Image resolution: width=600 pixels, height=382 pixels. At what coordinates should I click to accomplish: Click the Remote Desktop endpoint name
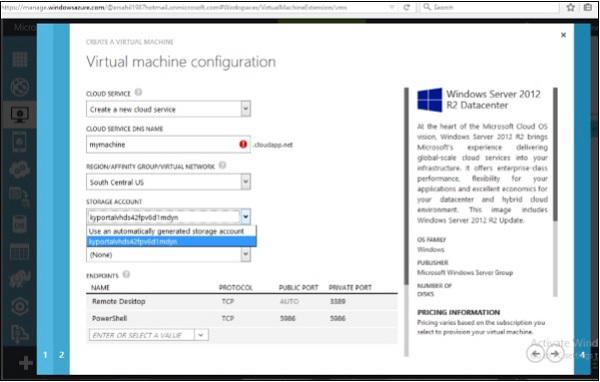click(x=119, y=301)
